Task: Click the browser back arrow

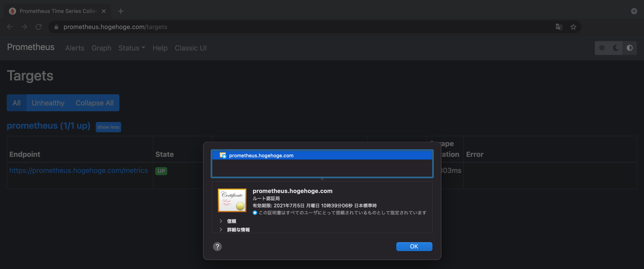Action: coord(10,27)
